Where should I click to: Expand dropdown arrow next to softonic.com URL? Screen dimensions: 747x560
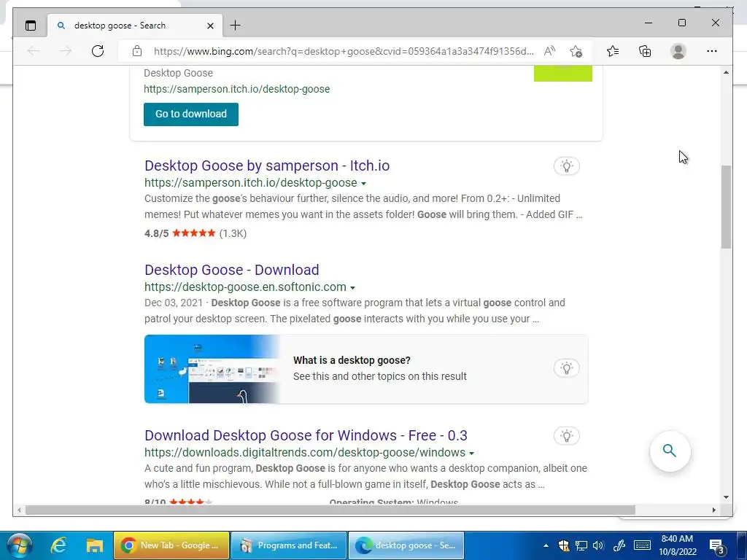[352, 288]
